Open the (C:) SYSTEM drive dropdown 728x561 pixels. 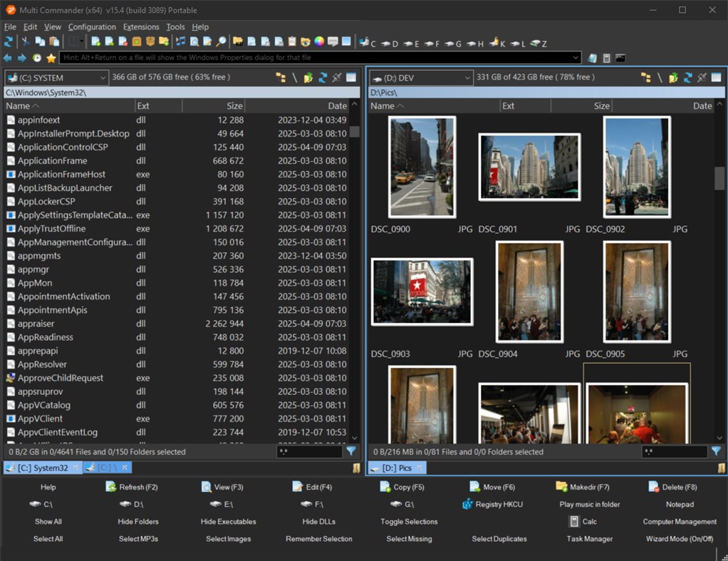pos(56,78)
